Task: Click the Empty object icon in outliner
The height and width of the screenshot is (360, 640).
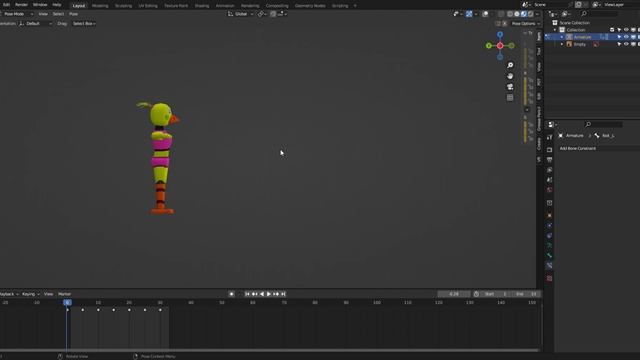Action: pos(569,44)
